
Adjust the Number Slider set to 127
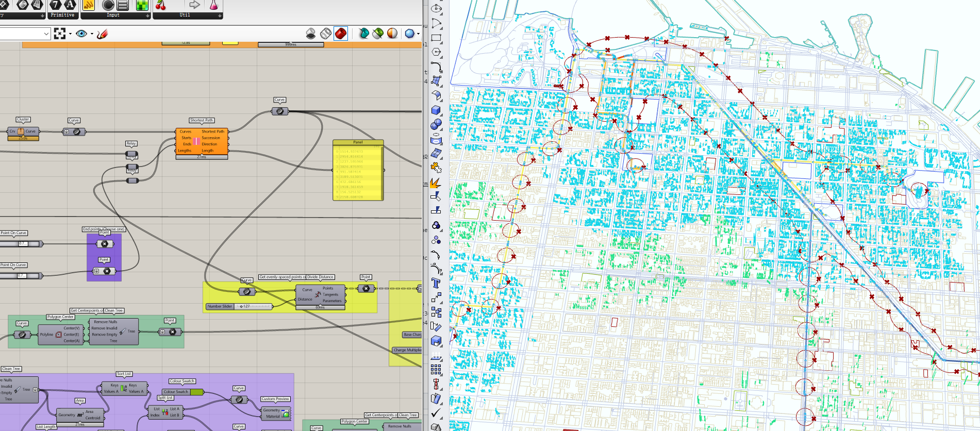239,306
